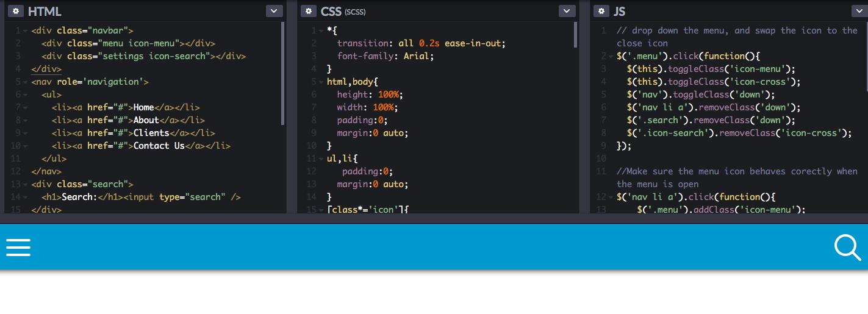Screen dimensions: 868x314
Task: Fold the Clients list item at HTML line 9
Action: pos(25,133)
